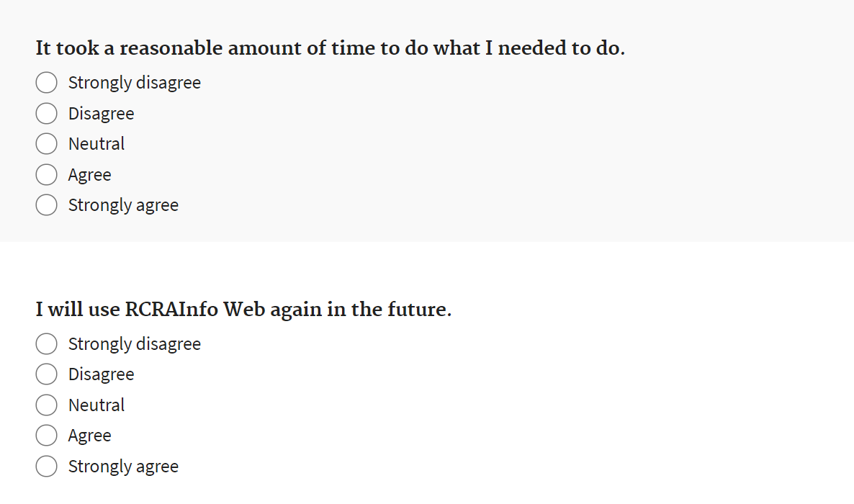Viewport: 854px width, 504px height.
Task: Pick 'Agree' radio for reasonable time question
Action: [47, 175]
